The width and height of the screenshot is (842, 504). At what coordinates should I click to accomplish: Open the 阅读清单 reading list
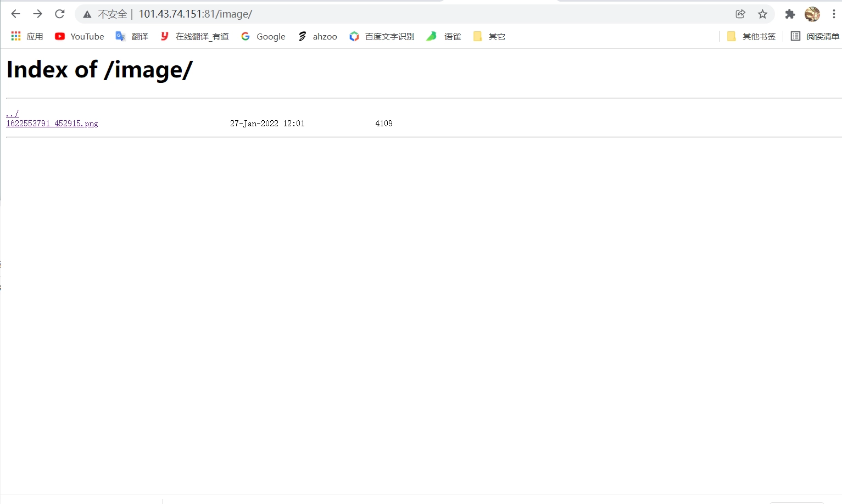(x=815, y=36)
